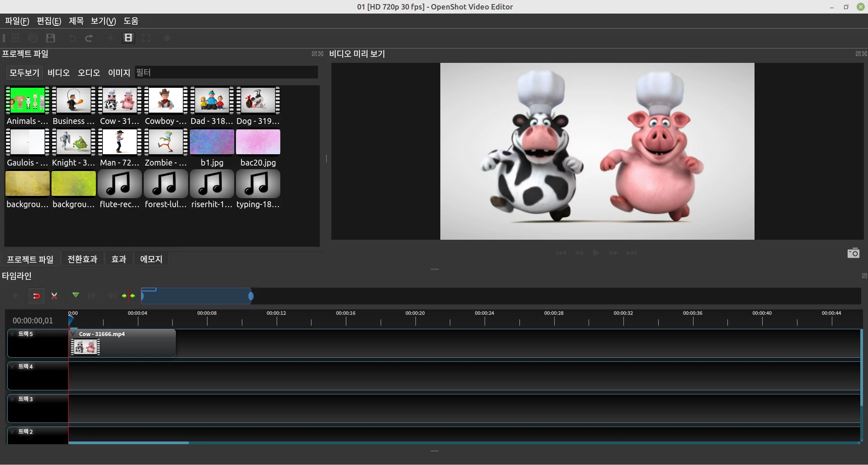Click the Open Project toolbar icon
Image resolution: width=868 pixels, height=465 pixels.
33,38
